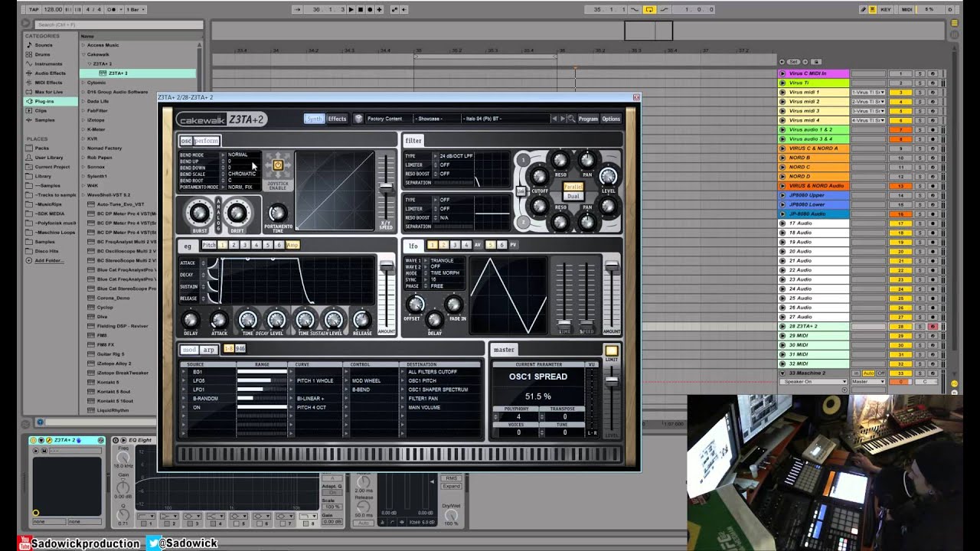Toggle Ableton Draw Mode pencil
The width and height of the screenshot is (980, 551).
(x=863, y=9)
